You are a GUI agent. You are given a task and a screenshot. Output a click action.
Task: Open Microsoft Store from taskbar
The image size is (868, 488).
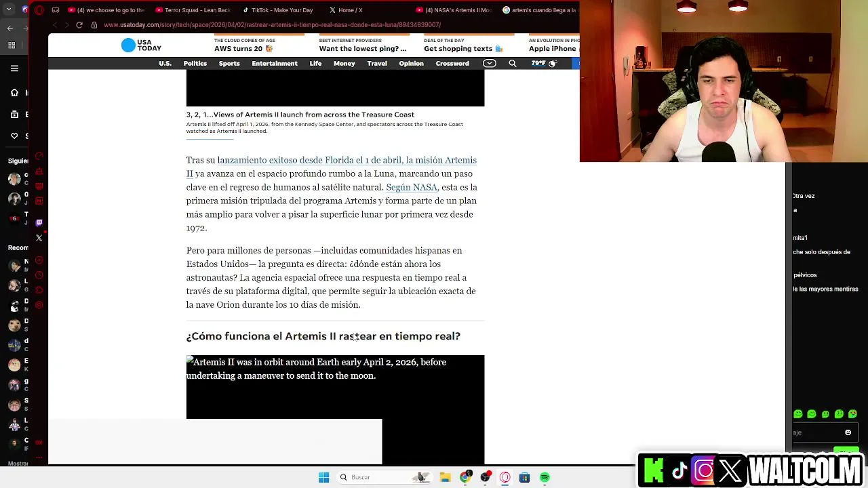524,477
